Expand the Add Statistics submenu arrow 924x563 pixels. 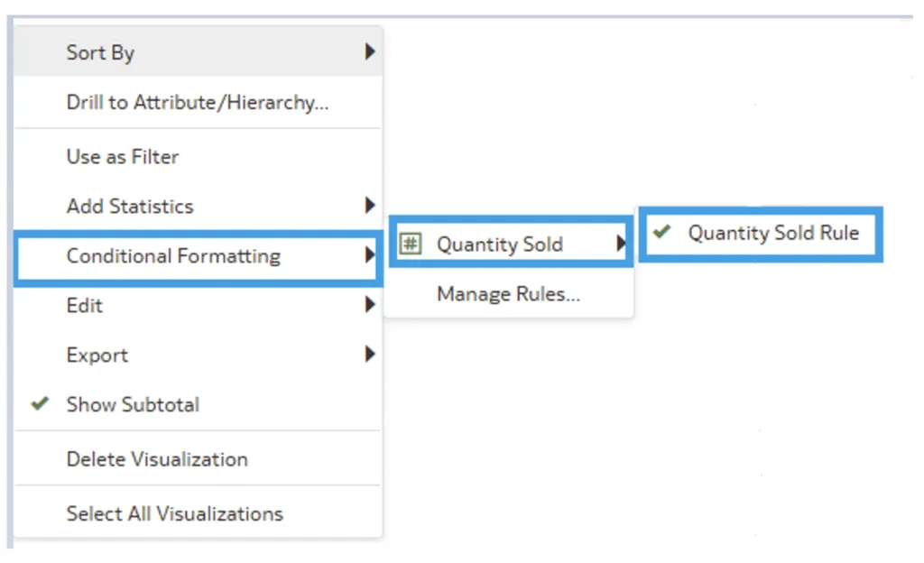pos(370,206)
